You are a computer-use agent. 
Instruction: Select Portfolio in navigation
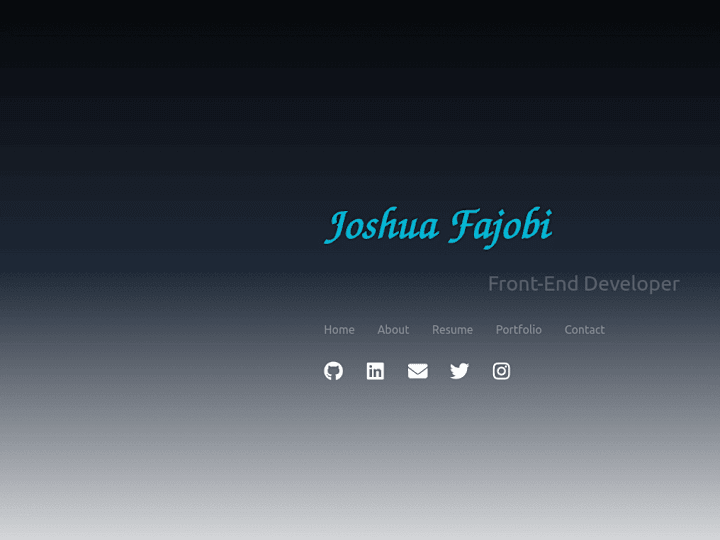(519, 330)
